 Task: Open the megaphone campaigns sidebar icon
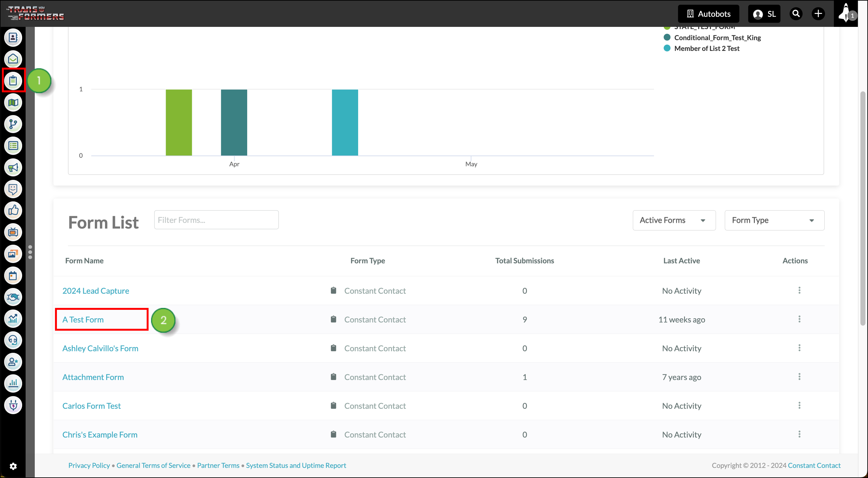click(x=13, y=167)
